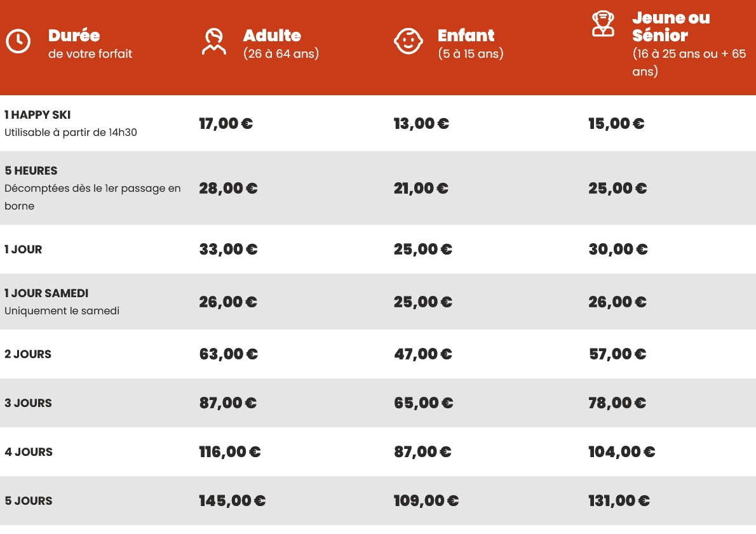
Task: Click the adult Happy Ski price 17,00 €
Action: point(226,124)
